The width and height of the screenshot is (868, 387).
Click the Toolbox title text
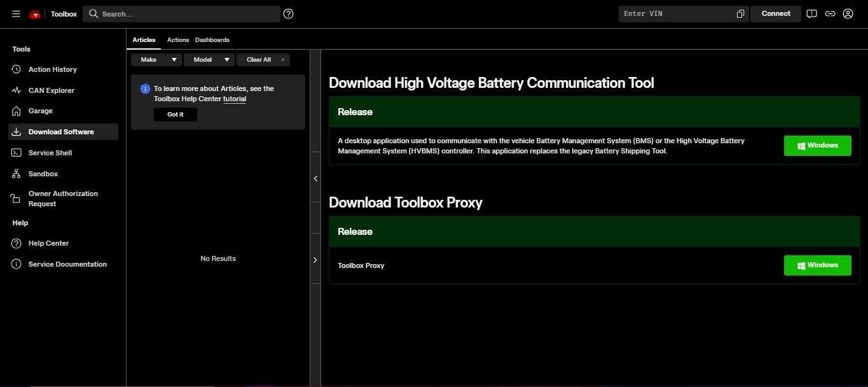coord(64,14)
